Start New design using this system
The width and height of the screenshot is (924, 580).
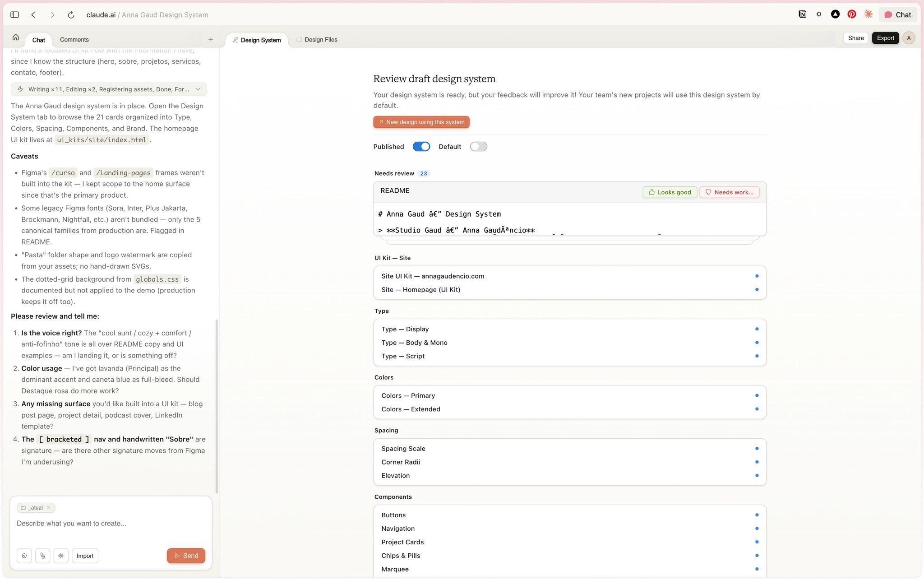421,122
